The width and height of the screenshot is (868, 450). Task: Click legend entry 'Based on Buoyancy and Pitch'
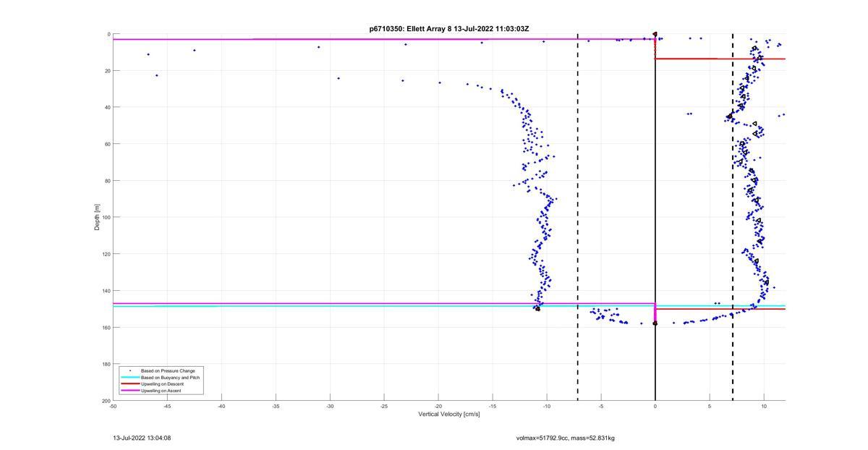pyautogui.click(x=171, y=377)
